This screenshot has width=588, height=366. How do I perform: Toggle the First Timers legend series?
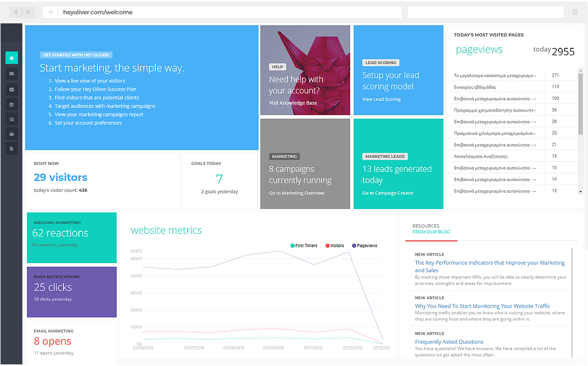click(304, 246)
